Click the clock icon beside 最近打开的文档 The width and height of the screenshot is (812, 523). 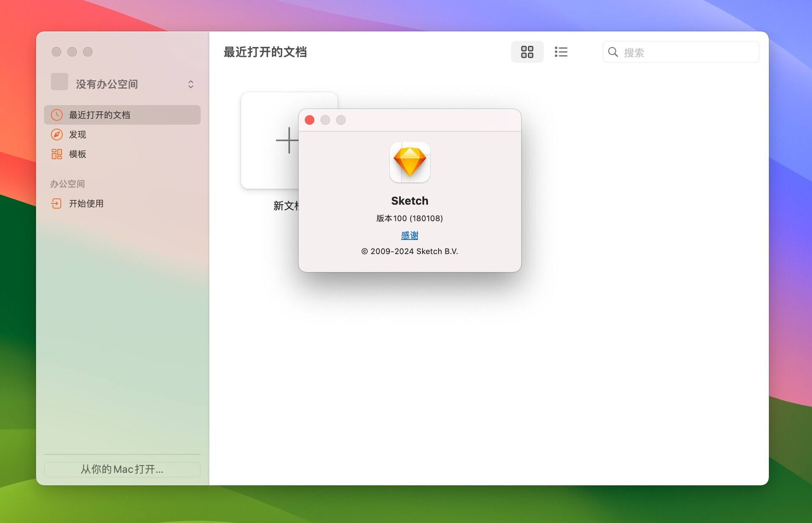click(x=57, y=115)
